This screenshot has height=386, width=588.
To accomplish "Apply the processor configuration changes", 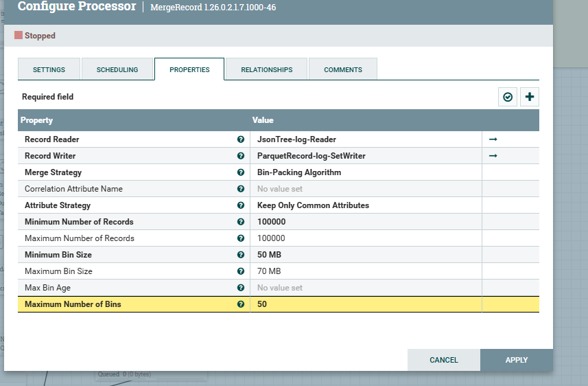I will [x=517, y=360].
